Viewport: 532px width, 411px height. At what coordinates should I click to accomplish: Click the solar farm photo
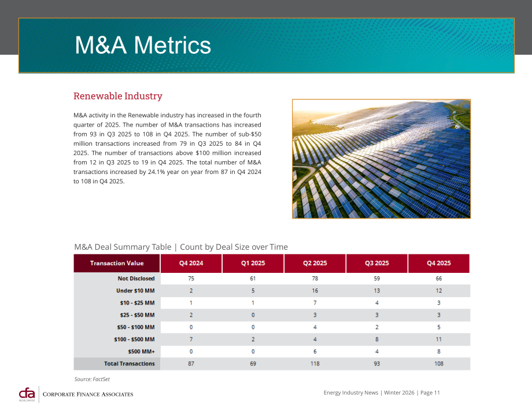[381, 159]
